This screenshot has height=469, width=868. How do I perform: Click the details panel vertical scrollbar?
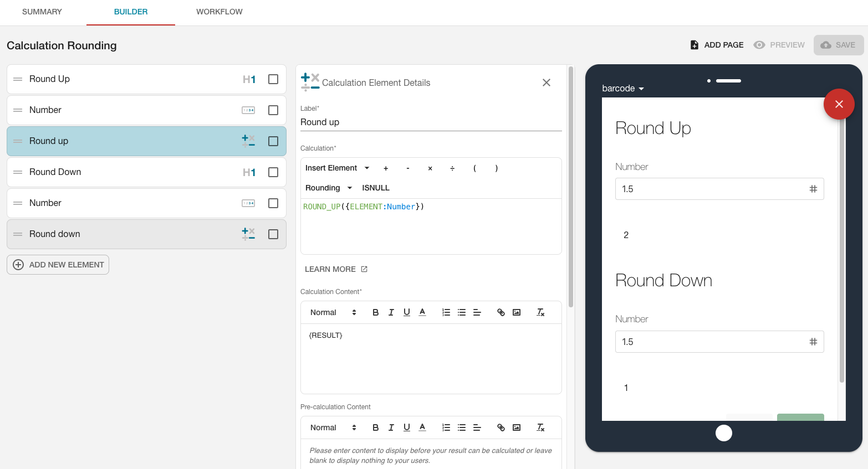click(x=571, y=187)
